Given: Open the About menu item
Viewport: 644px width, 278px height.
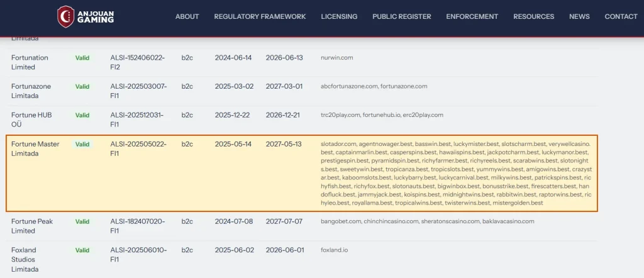Looking at the screenshot, I should pos(187,16).
